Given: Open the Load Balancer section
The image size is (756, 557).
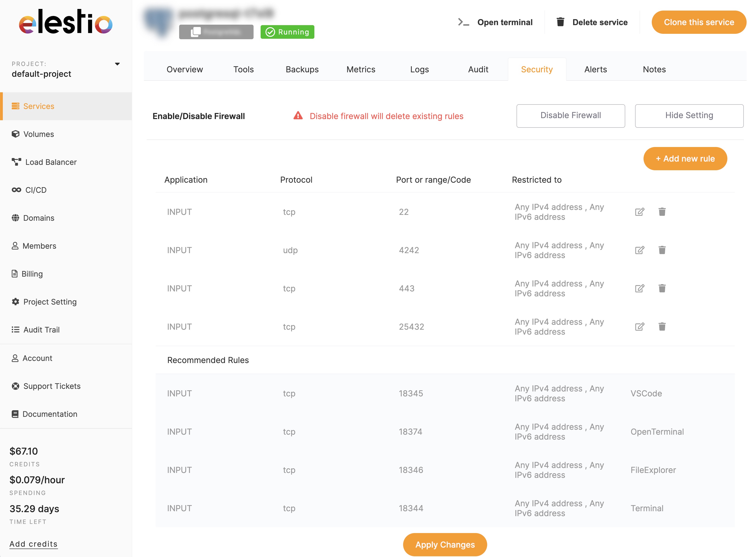Looking at the screenshot, I should click(50, 162).
